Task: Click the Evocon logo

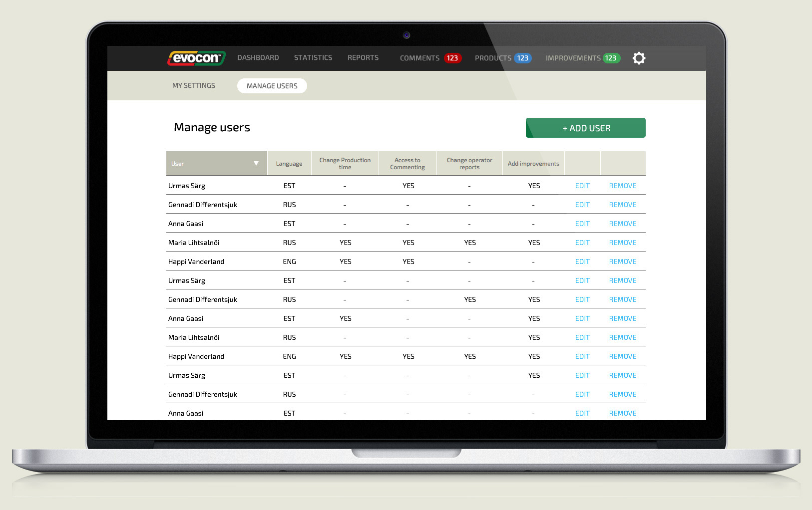Action: coord(196,58)
